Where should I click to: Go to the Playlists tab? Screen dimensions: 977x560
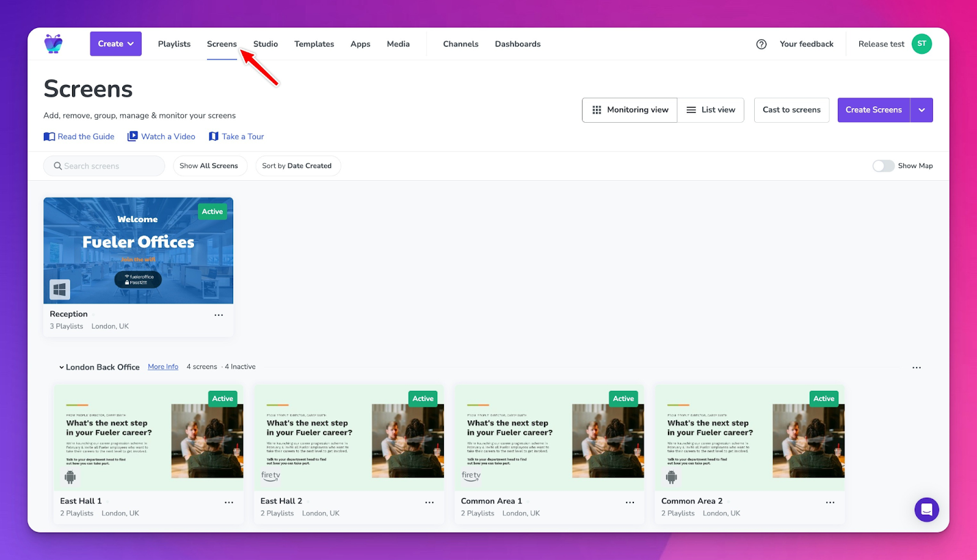(174, 44)
